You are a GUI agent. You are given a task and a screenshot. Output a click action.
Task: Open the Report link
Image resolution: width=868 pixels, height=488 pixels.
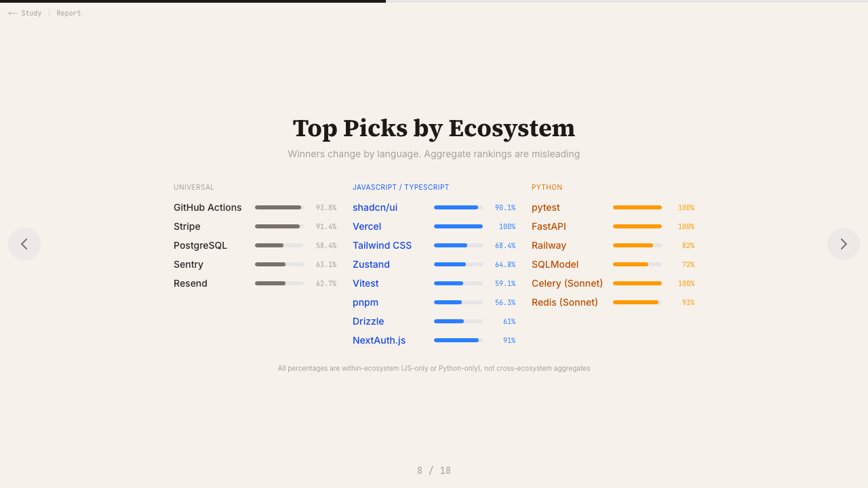click(x=68, y=13)
